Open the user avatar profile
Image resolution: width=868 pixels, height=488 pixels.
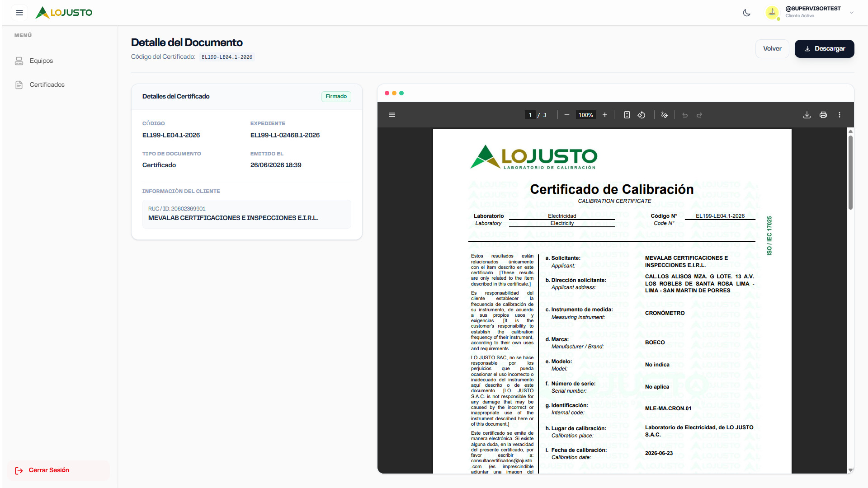(x=772, y=13)
